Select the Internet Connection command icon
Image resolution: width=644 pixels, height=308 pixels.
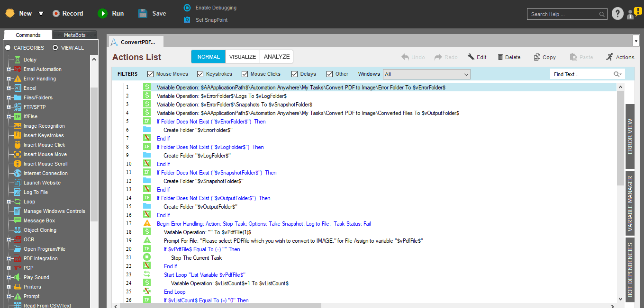[18, 173]
